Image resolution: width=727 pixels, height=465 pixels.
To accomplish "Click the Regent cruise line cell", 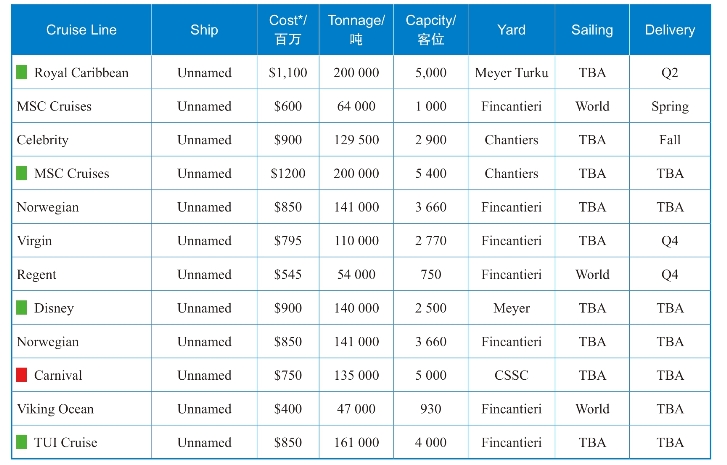I will [x=37, y=274].
